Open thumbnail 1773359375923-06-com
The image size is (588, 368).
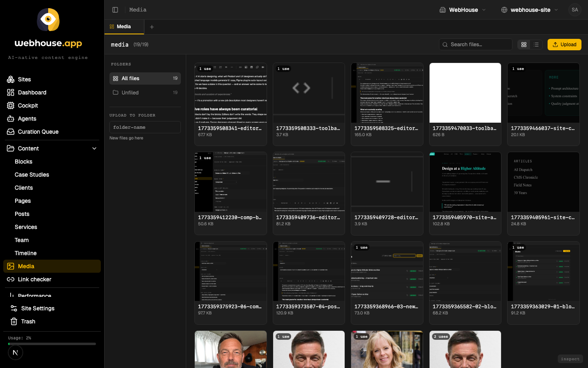pos(231,271)
